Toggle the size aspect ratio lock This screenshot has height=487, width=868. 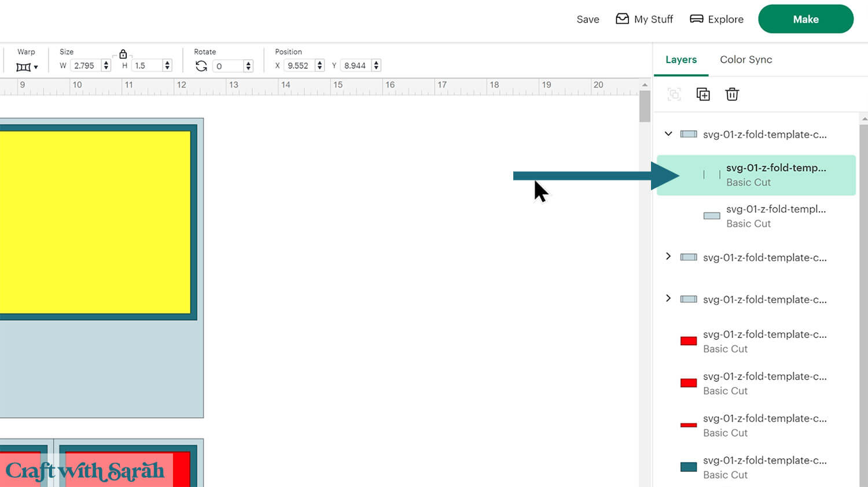coord(123,54)
